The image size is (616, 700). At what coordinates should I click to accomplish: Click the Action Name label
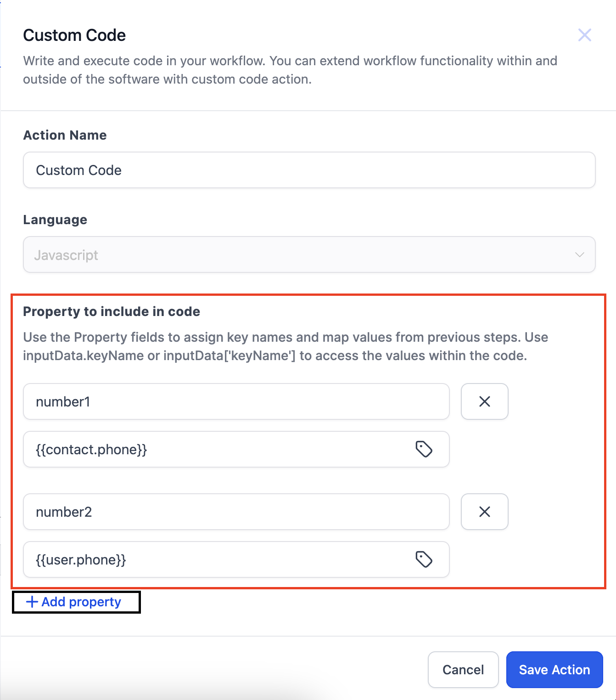coord(65,135)
